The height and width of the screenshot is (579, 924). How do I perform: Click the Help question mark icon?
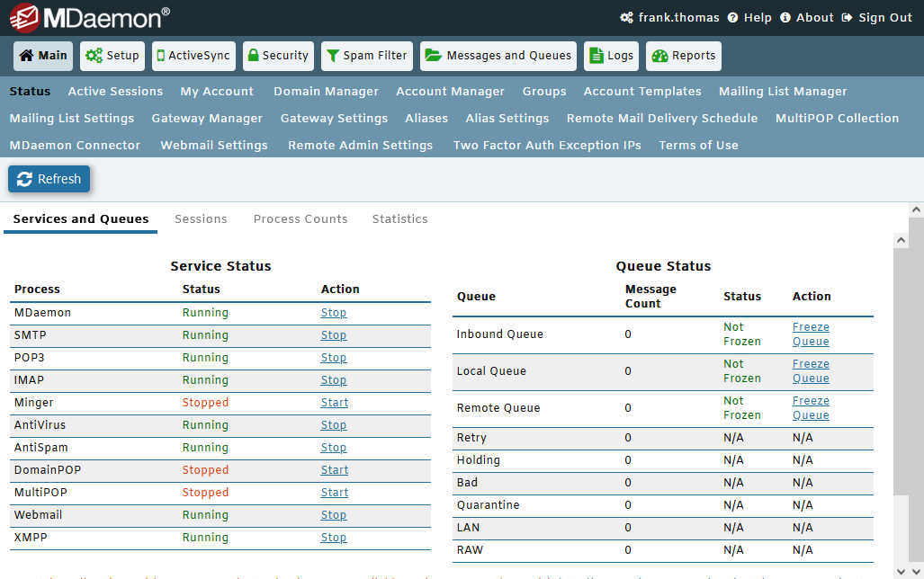(732, 18)
